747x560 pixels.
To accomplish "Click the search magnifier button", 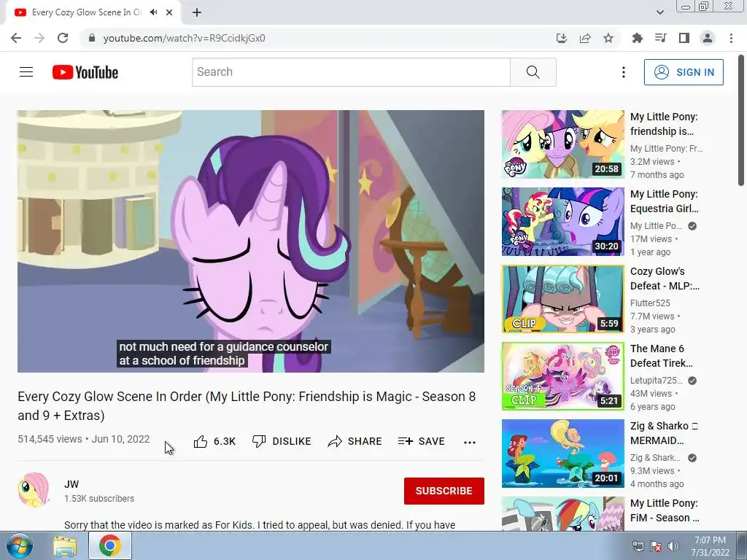I will [x=533, y=72].
